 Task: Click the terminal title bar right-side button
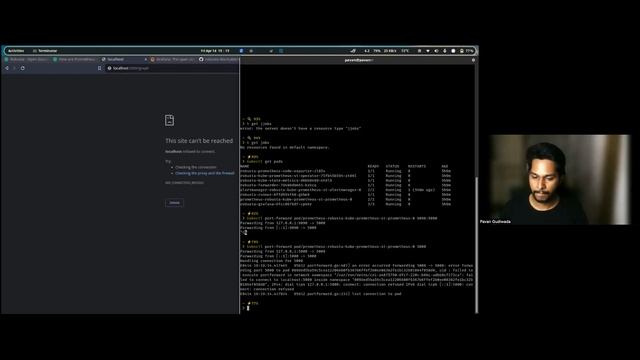pos(473,60)
